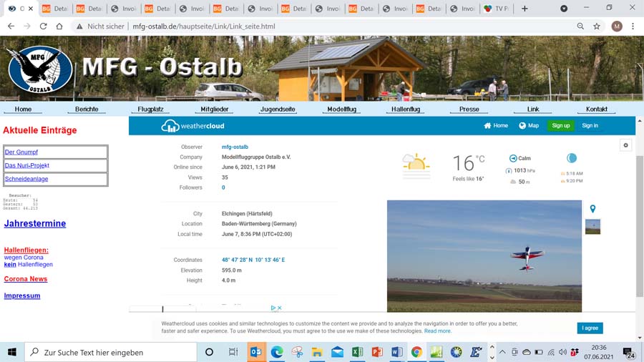The width and height of the screenshot is (644, 362).
Task: Open the Jahrestermine link
Action: pyautogui.click(x=35, y=224)
